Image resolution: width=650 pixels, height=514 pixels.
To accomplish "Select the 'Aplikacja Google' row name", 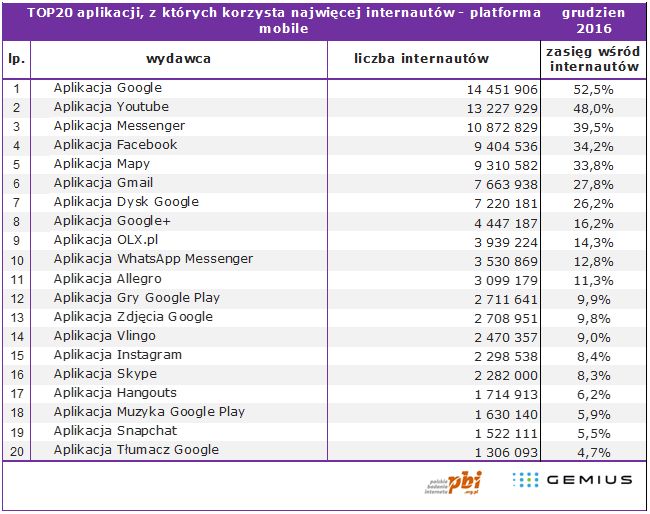I will [x=108, y=88].
